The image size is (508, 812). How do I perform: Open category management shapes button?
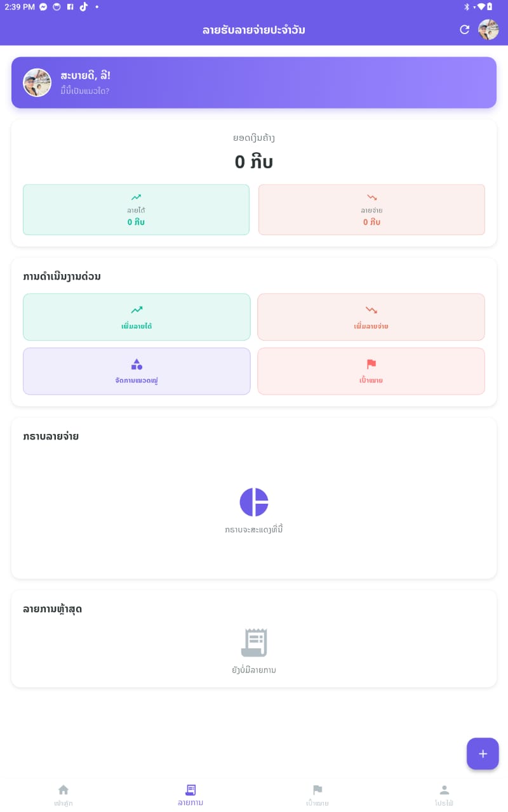(137, 371)
